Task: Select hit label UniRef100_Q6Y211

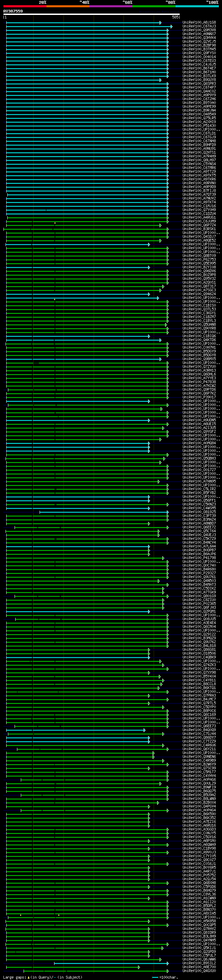Action: coord(199,750)
